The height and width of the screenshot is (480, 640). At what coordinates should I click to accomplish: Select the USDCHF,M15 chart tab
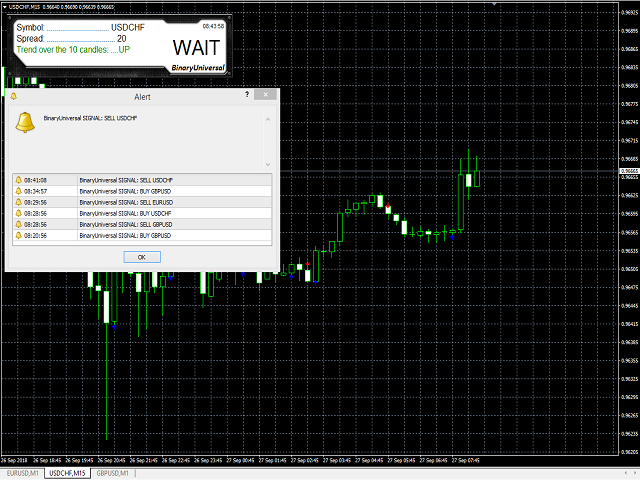(67, 473)
